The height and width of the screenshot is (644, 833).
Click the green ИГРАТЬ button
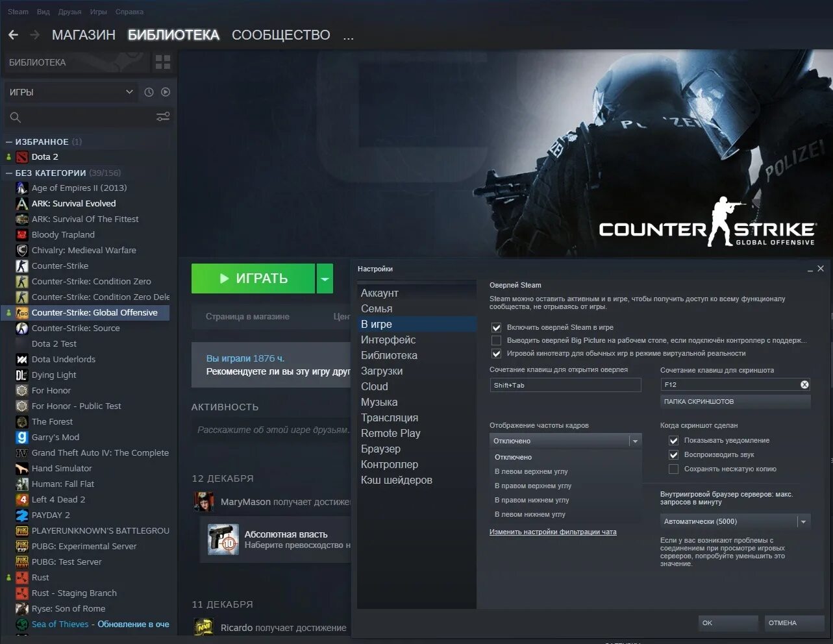click(253, 279)
